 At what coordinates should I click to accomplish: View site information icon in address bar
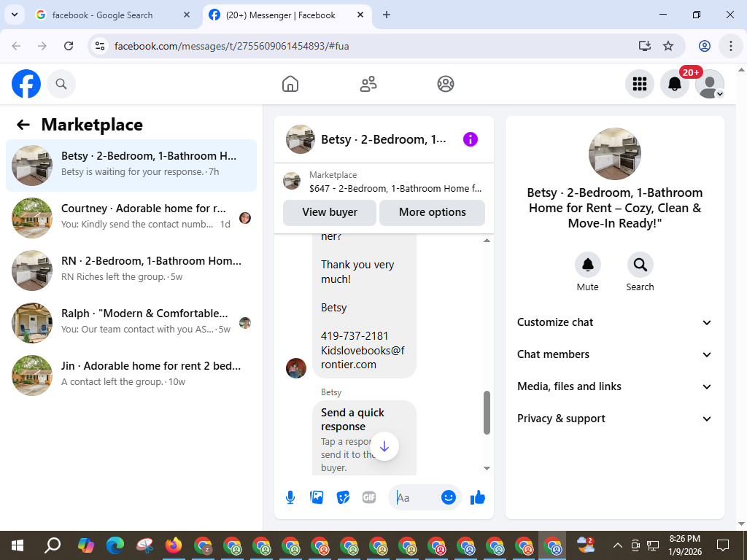[99, 46]
